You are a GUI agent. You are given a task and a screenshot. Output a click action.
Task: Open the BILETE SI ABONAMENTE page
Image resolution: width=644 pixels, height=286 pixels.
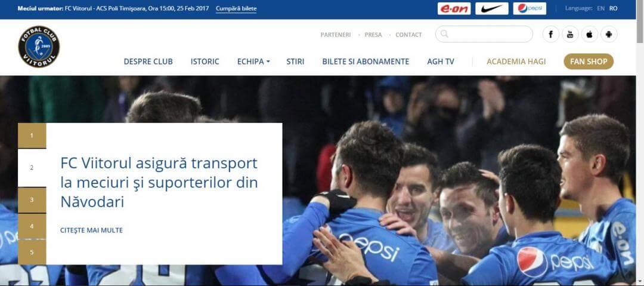[x=366, y=61]
